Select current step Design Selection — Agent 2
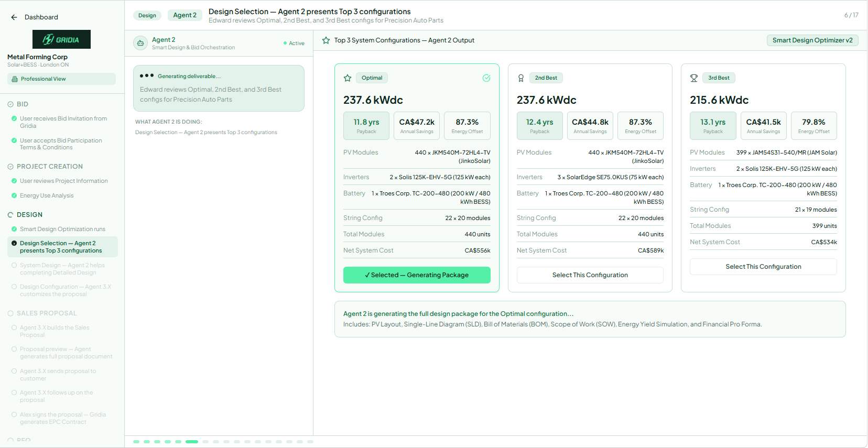 pos(62,247)
